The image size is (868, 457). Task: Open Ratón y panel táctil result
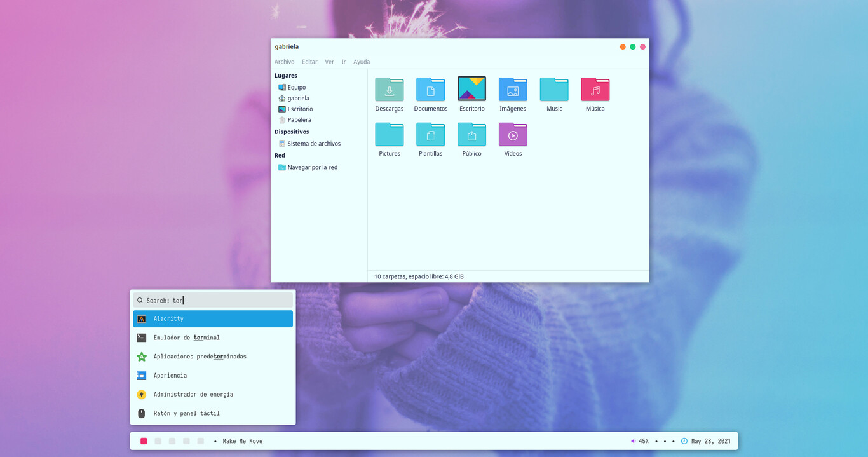213,413
